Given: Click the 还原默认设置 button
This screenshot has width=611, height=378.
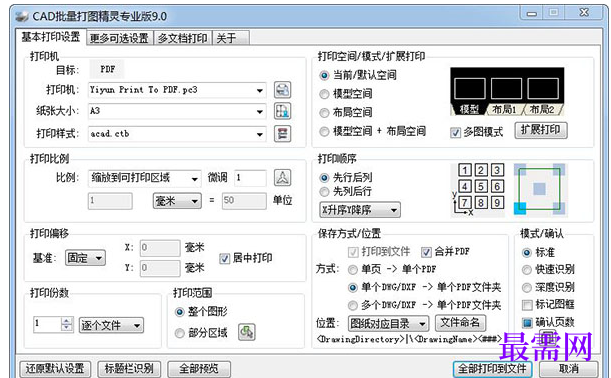Looking at the screenshot, I should (55, 368).
